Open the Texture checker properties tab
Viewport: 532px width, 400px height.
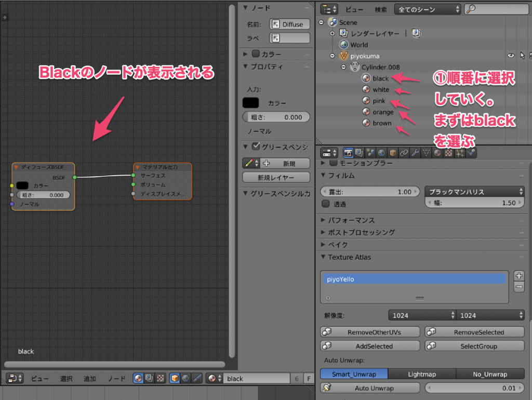click(x=448, y=153)
